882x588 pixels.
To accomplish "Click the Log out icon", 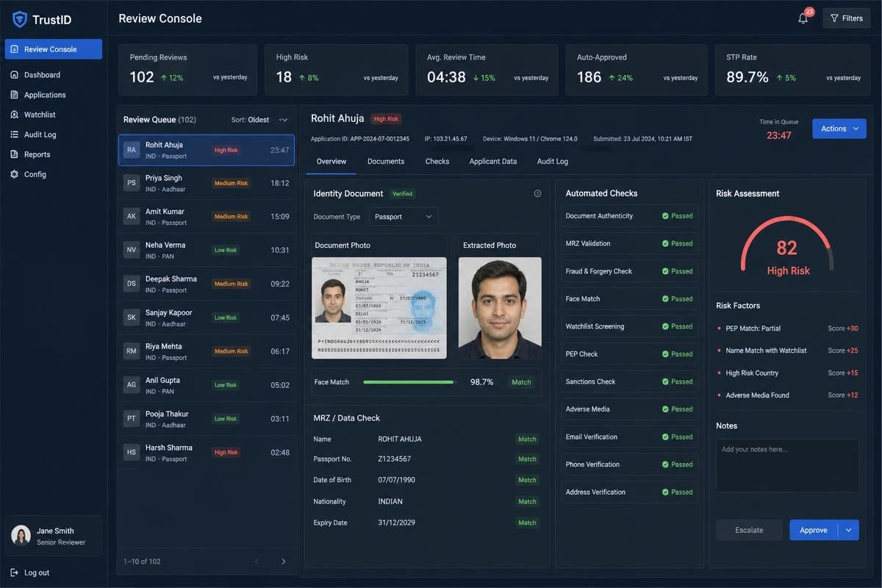I will click(15, 573).
